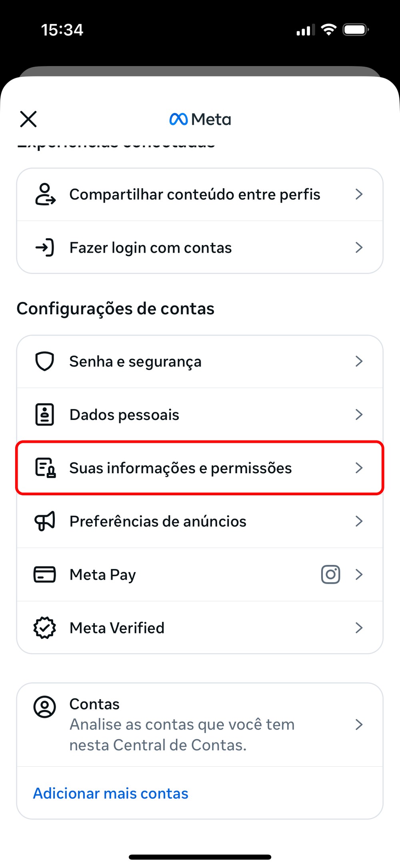400x868 pixels.
Task: Tap the Instagram logo in Meta Pay row
Action: pos(330,574)
